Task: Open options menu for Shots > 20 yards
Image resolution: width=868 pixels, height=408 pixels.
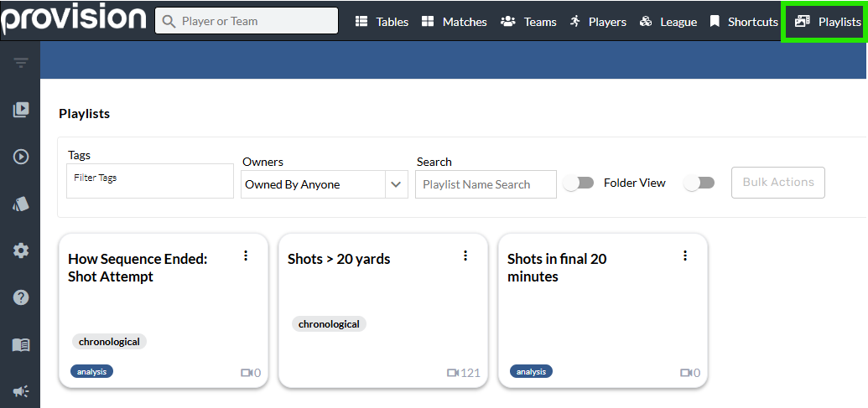Action: 465,256
